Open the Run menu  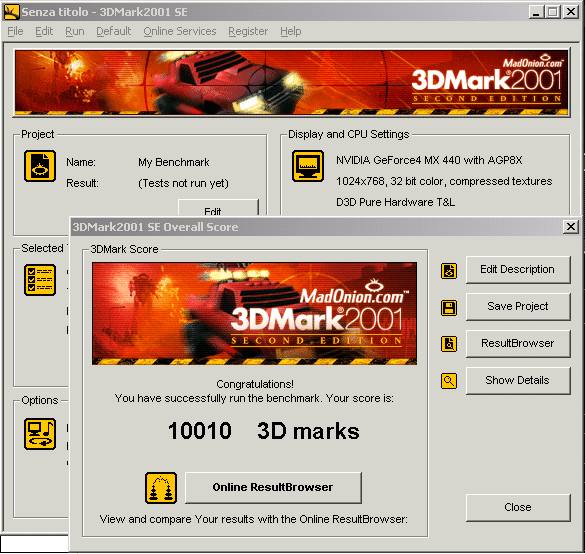(x=75, y=31)
